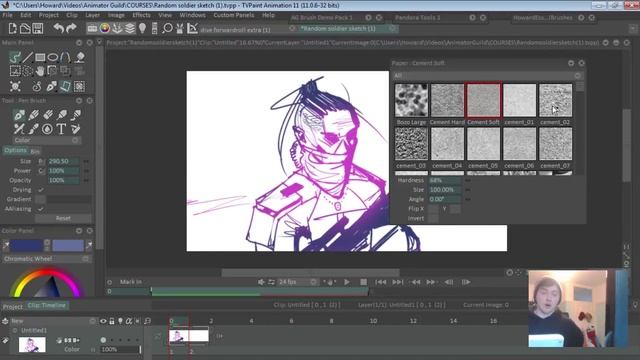Viewport: 640px width, 360px height.
Task: Select the straight line tool
Action: (x=27, y=57)
